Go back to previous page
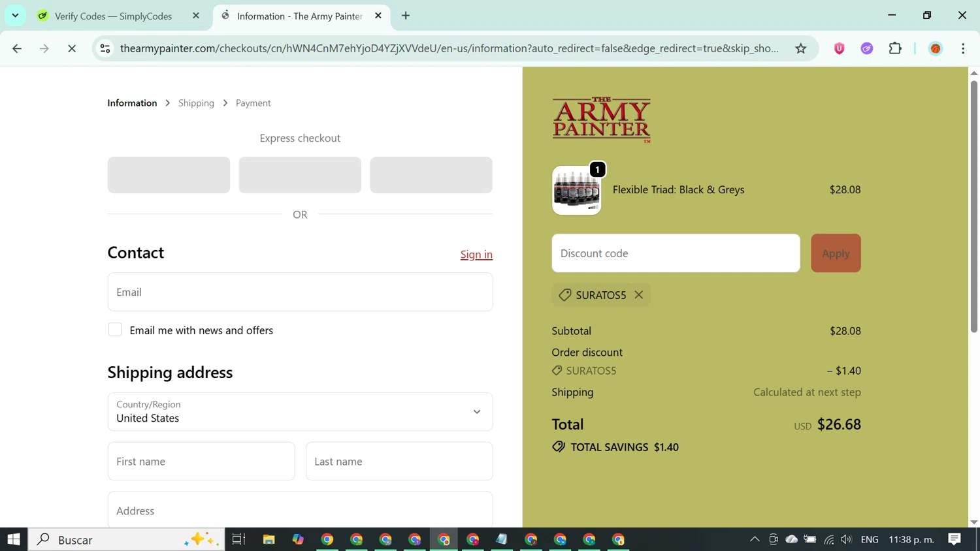 [17, 48]
